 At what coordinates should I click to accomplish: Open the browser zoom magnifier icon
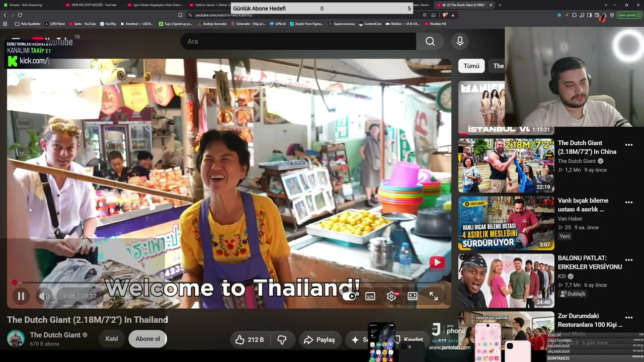pos(426,15)
